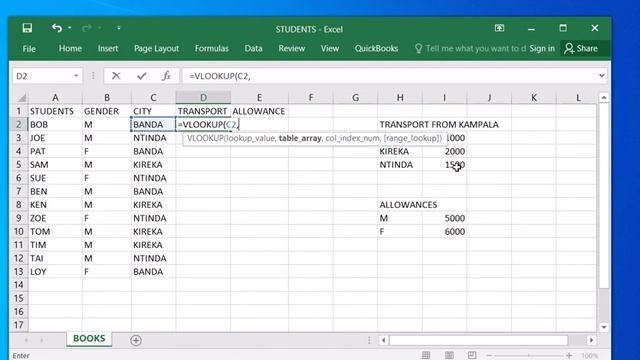Click the cell with value 6000

pos(444,231)
